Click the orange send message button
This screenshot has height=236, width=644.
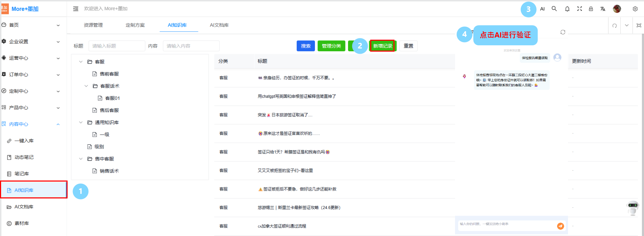click(x=561, y=226)
